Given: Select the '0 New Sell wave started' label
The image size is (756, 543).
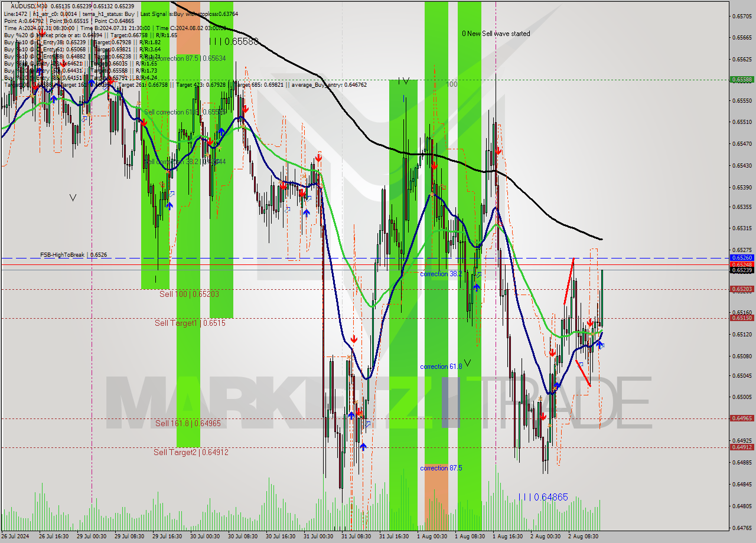Looking at the screenshot, I should 496,34.
